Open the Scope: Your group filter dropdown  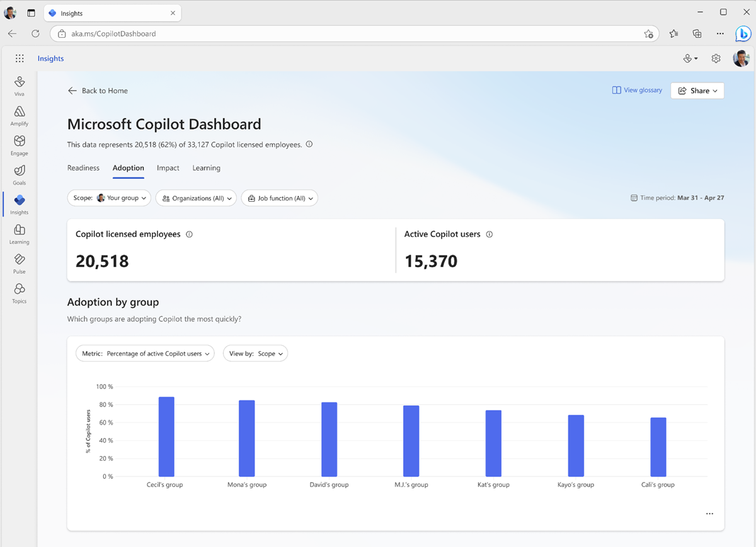coord(108,198)
